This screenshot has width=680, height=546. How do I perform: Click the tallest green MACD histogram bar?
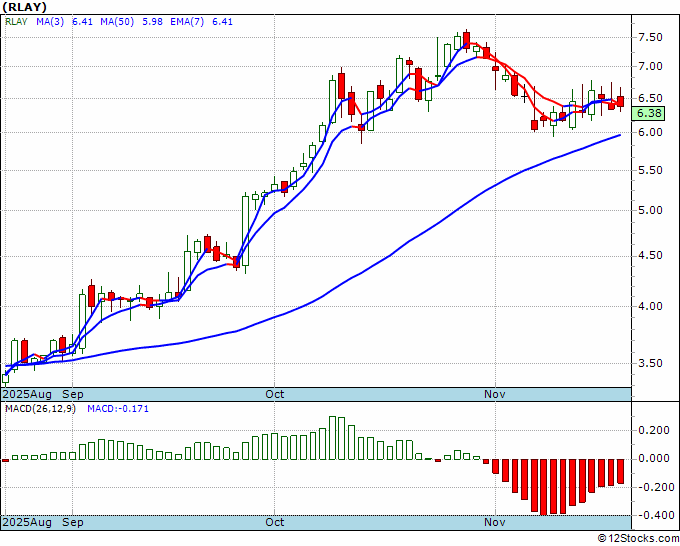tap(333, 438)
